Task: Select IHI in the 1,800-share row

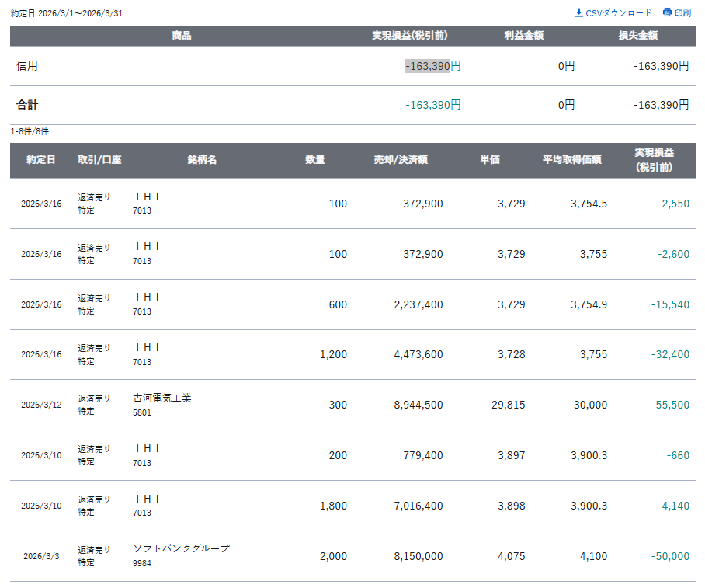Action: (x=147, y=499)
